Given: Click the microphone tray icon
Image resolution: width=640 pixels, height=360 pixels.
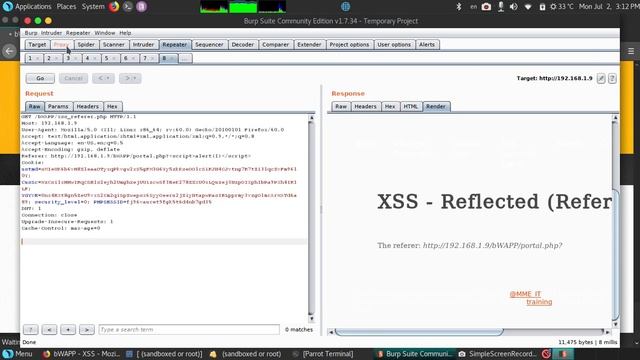Looking at the screenshot, I should pos(500,7).
